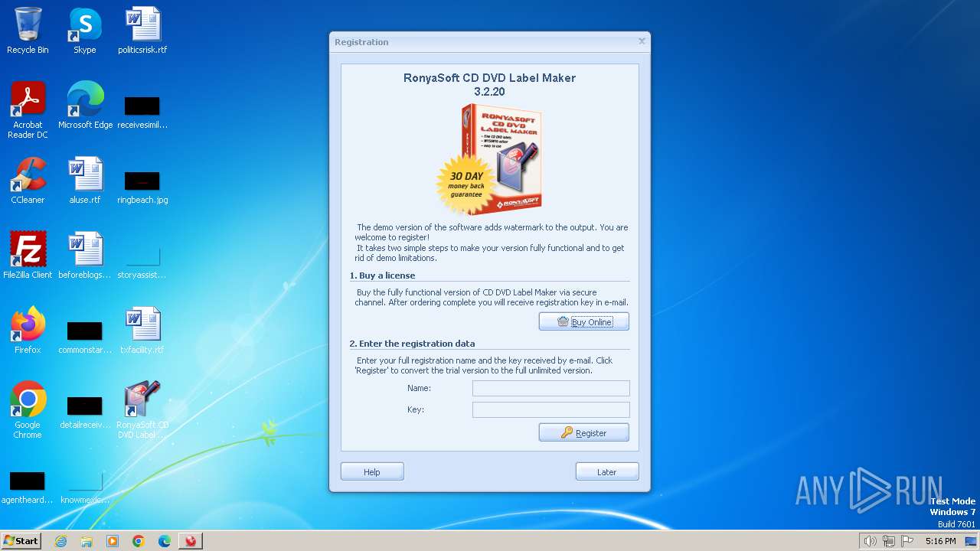The height and width of the screenshot is (551, 980).
Task: Open the Recycle Bin desktop icon
Action: coord(28,31)
